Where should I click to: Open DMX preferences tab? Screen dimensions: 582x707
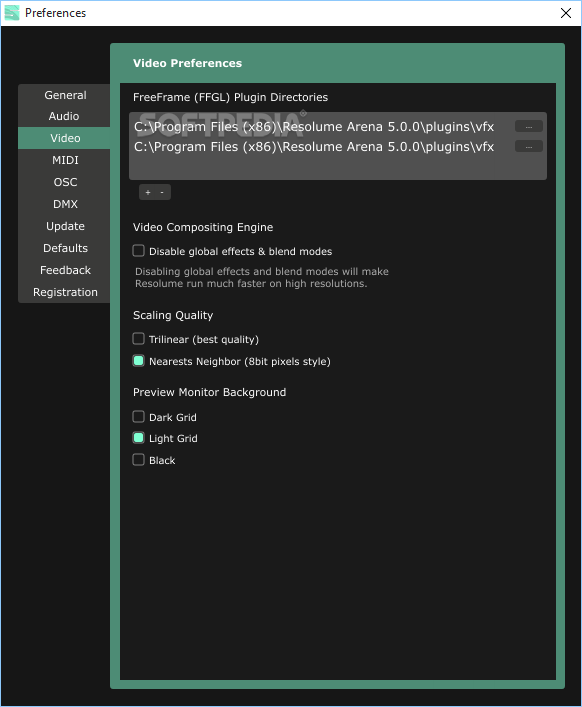coord(65,204)
